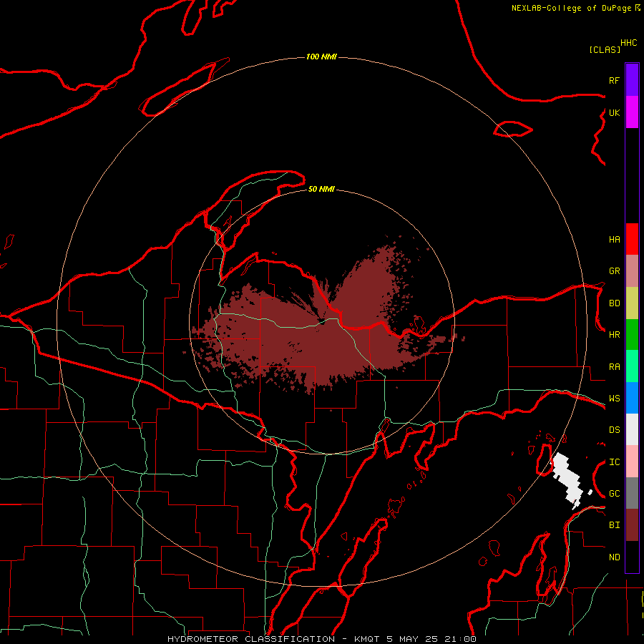
Task: Click the HA red legend swatch
Action: [x=632, y=239]
